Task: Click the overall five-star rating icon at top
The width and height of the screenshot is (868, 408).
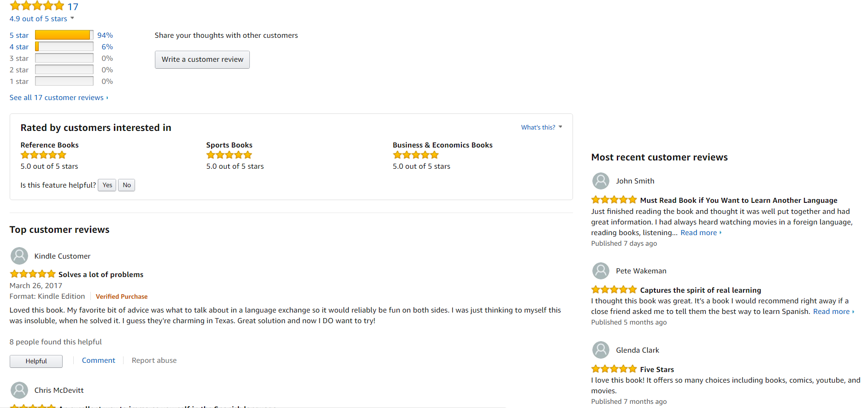Action: (x=37, y=6)
